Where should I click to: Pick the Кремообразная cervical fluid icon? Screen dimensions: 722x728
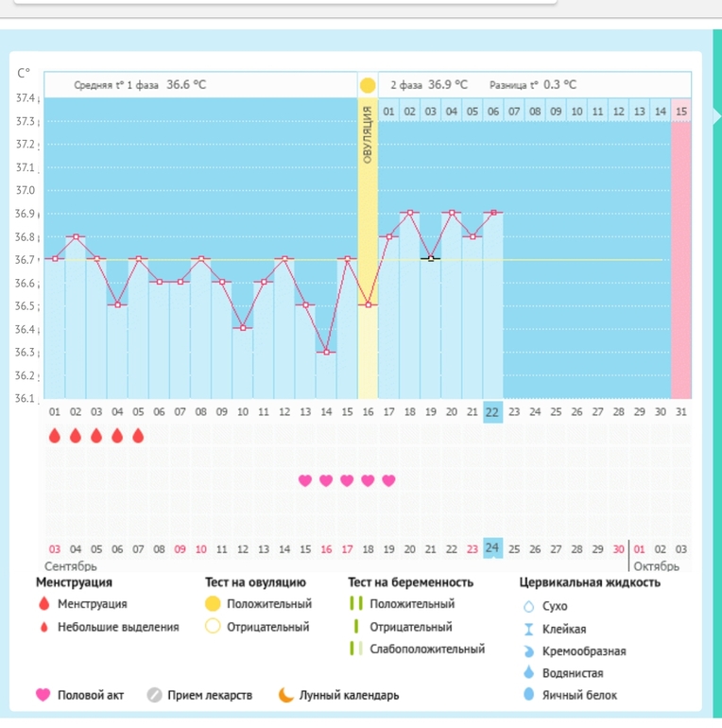[x=528, y=651]
